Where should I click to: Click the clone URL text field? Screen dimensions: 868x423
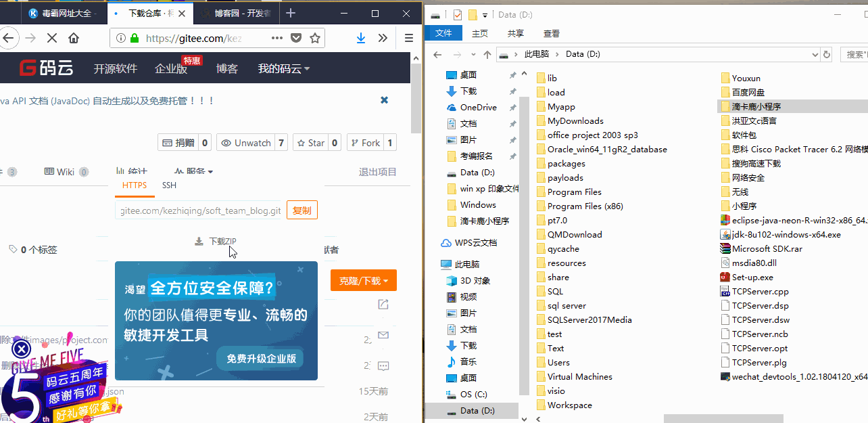[199, 210]
